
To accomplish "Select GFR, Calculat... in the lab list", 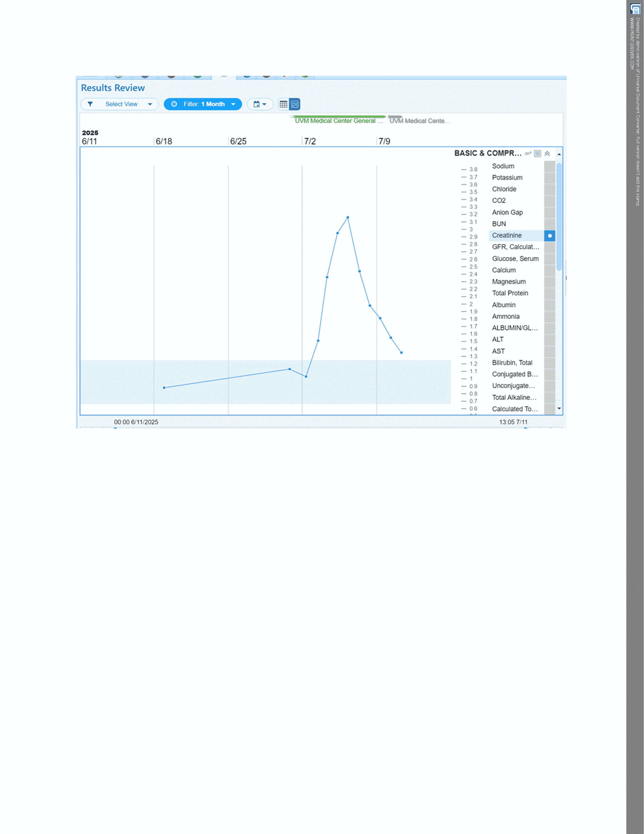I will [x=515, y=247].
